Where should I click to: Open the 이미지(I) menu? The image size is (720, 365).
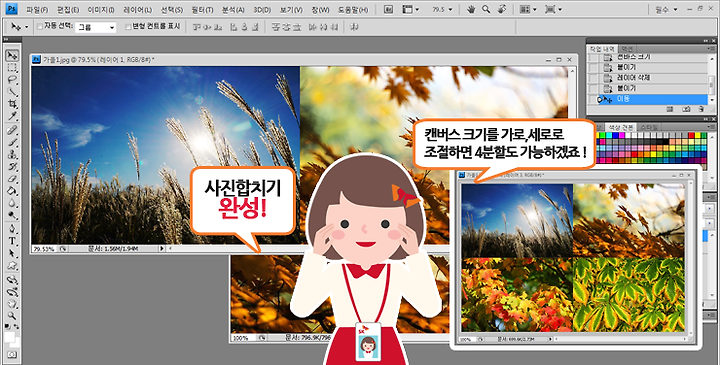pyautogui.click(x=101, y=10)
